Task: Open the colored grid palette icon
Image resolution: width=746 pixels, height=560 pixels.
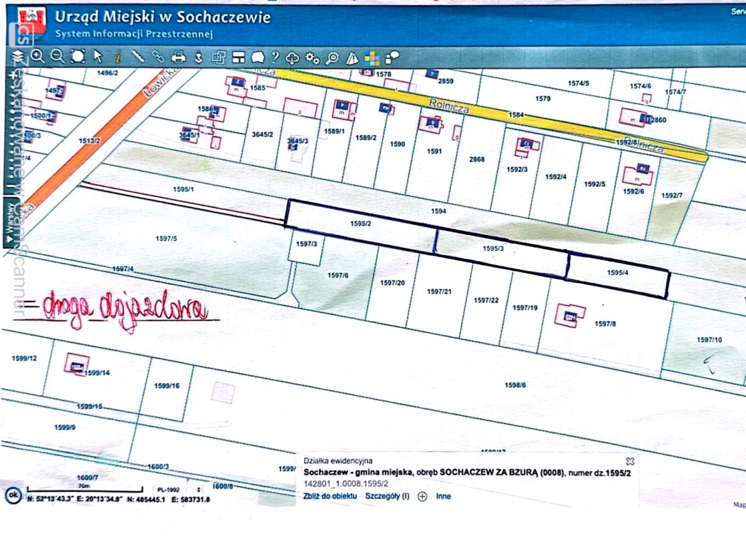Action: 372,58
